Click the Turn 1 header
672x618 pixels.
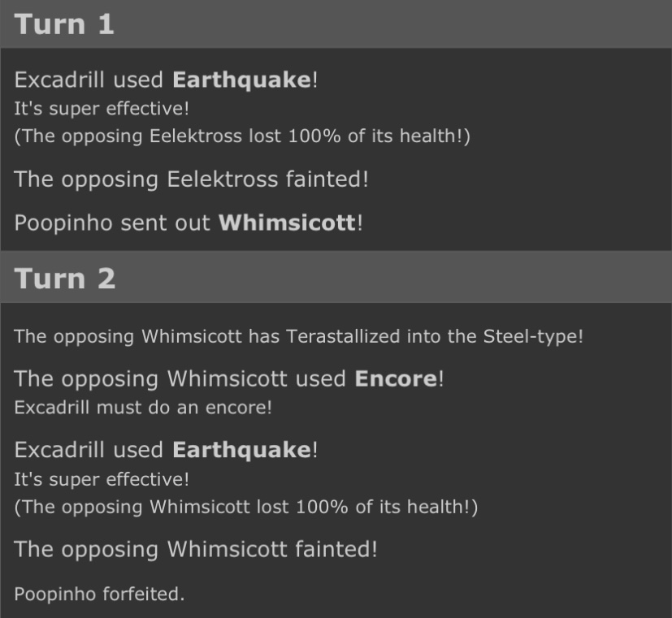point(336,24)
